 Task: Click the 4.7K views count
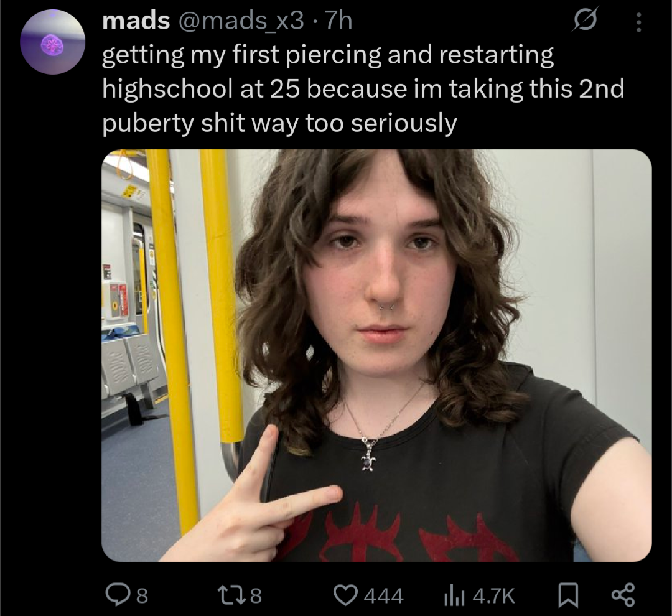pyautogui.click(x=494, y=596)
